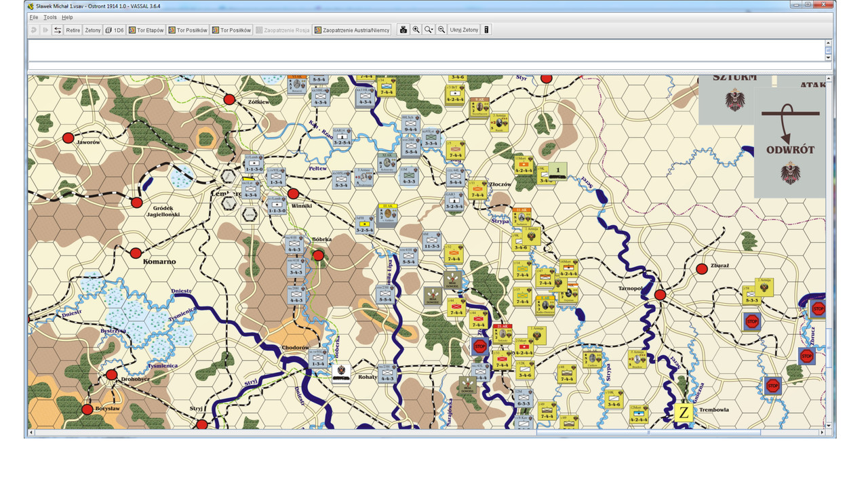This screenshot has height=488, width=868.
Task: Click the yellow Z marker near Trembowla
Action: tap(684, 412)
